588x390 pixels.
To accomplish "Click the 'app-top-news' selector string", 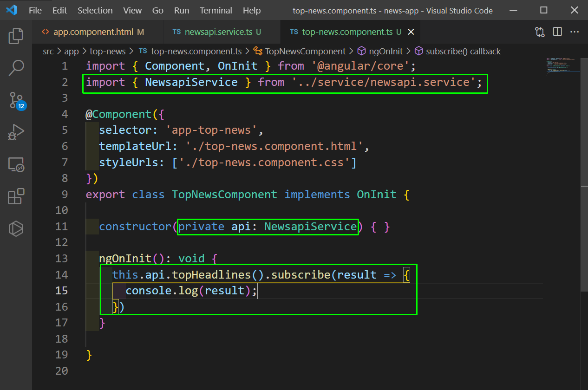I will (211, 130).
